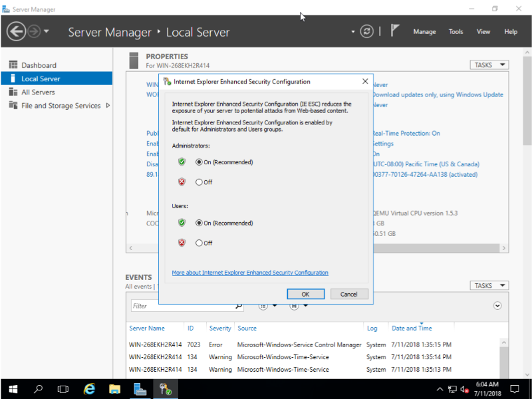Click the Server Manager taskbar icon

click(x=140, y=389)
